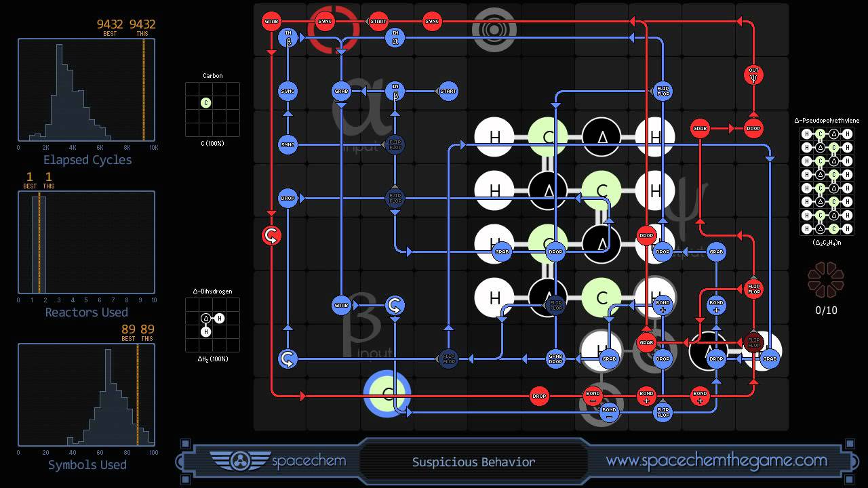Select the blue rotate node beside the β-zone GRAB
The width and height of the screenshot is (868, 488).
pyautogui.click(x=395, y=305)
